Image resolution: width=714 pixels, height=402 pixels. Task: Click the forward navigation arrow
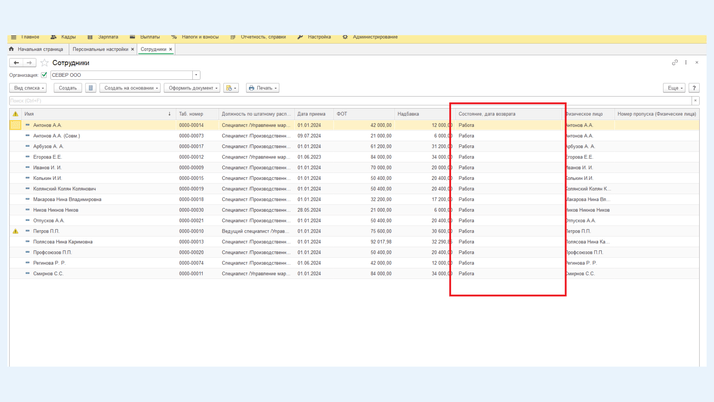pyautogui.click(x=29, y=62)
